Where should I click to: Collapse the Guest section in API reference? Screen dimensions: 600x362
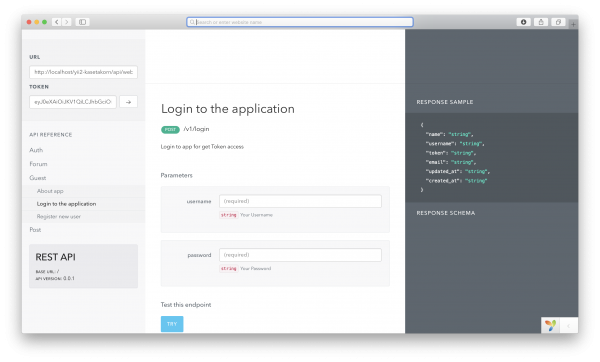click(38, 178)
